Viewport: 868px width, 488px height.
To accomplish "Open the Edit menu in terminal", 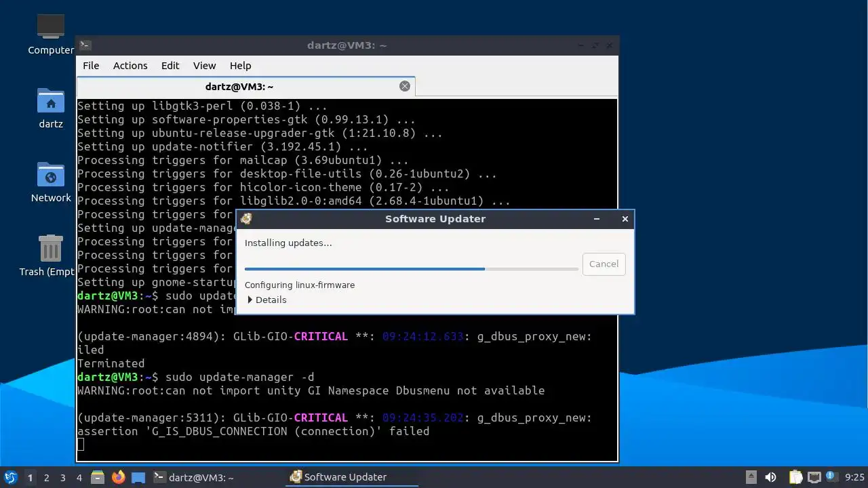I will click(170, 66).
